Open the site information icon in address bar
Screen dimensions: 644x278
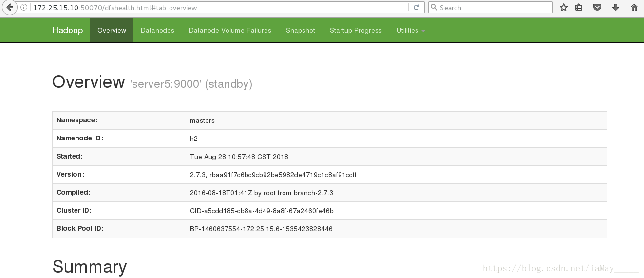tap(24, 8)
